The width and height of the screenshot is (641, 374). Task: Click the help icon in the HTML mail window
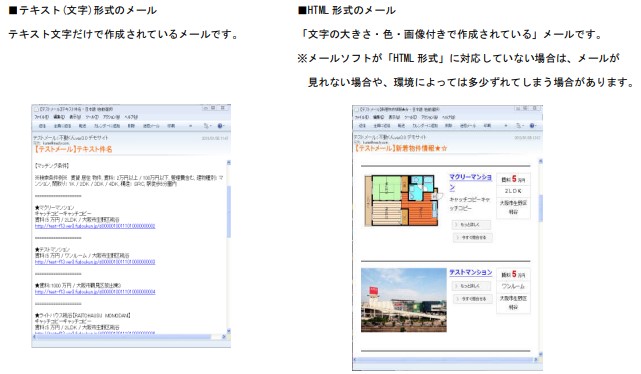[x=532, y=125]
